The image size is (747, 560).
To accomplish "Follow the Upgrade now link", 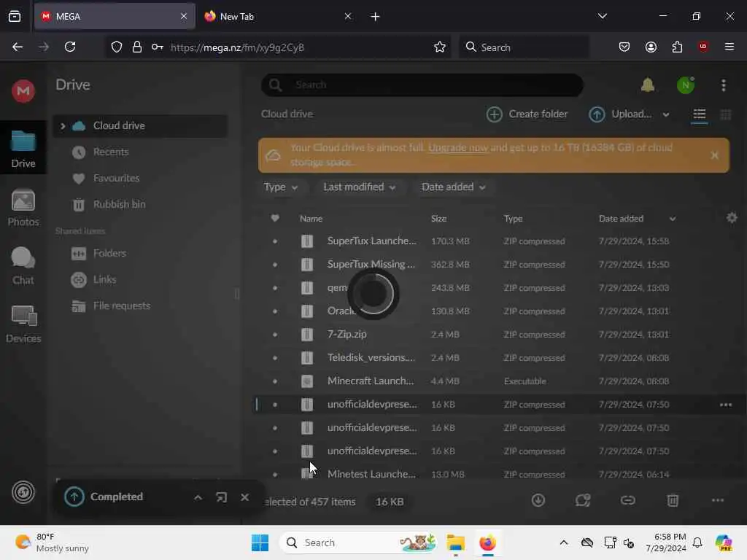I will 458,147.
